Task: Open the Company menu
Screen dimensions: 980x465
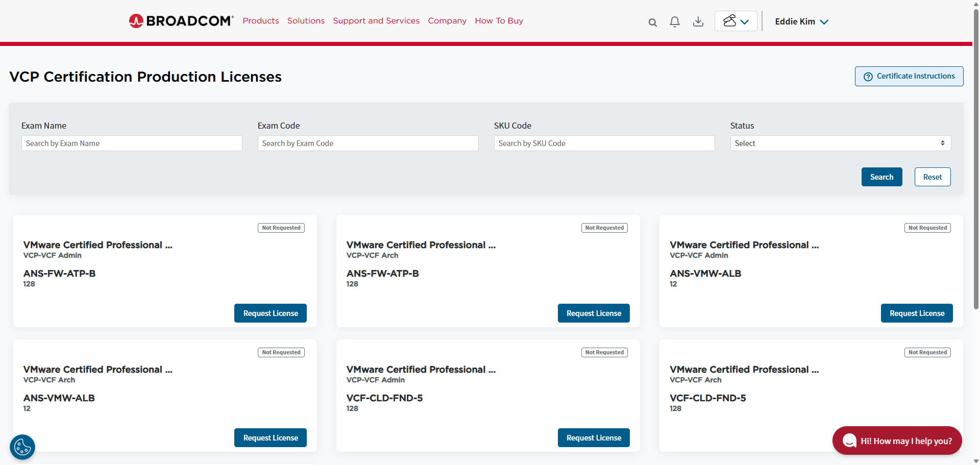Action: [x=447, y=21]
